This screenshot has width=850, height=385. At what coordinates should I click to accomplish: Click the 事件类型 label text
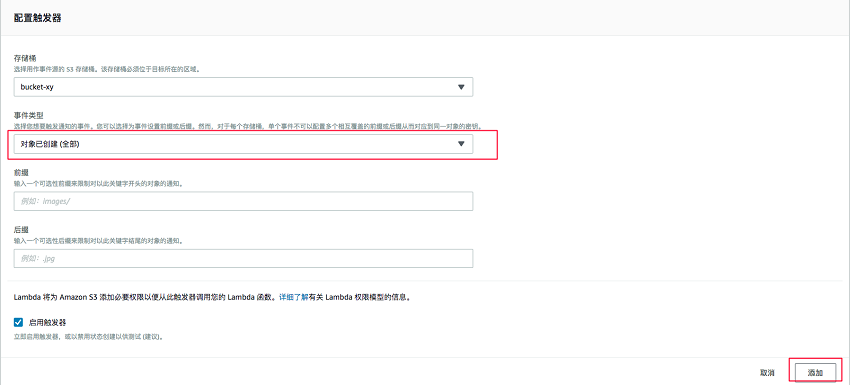tap(29, 116)
